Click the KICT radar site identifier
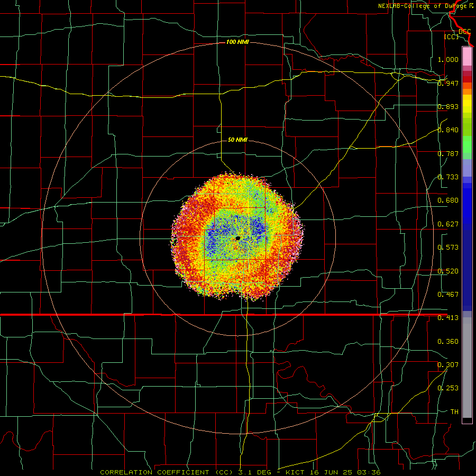The width and height of the screenshot is (476, 476). click(x=295, y=472)
